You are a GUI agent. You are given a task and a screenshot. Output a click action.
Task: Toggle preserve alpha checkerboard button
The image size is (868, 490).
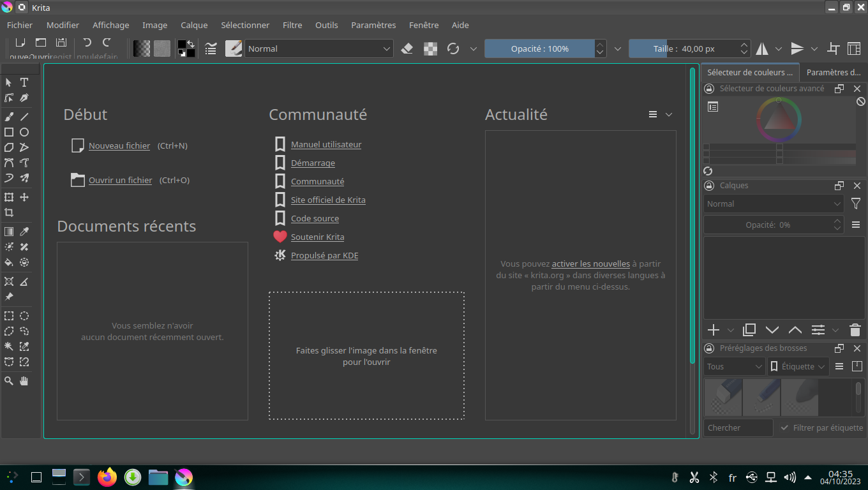(431, 48)
